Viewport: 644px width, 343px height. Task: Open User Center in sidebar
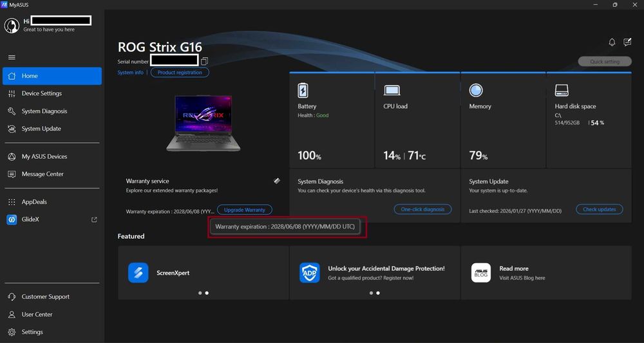[52, 314]
